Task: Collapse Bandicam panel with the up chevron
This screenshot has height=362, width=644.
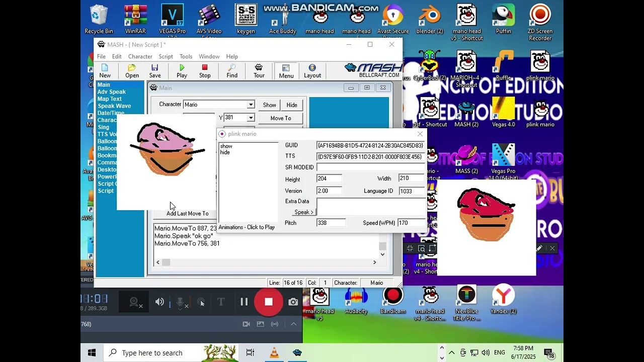Action: click(293, 324)
